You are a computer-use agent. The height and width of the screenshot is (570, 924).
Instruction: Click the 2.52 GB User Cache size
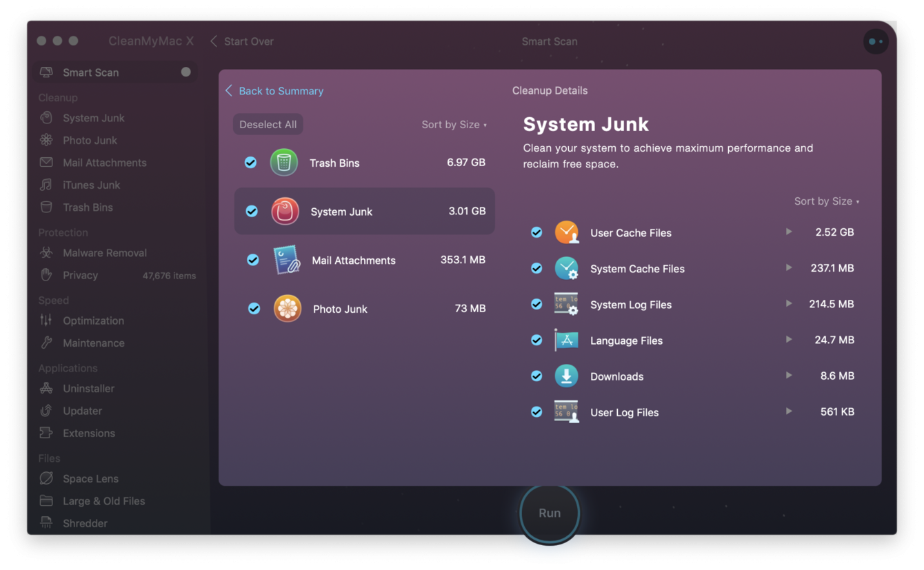pyautogui.click(x=834, y=232)
